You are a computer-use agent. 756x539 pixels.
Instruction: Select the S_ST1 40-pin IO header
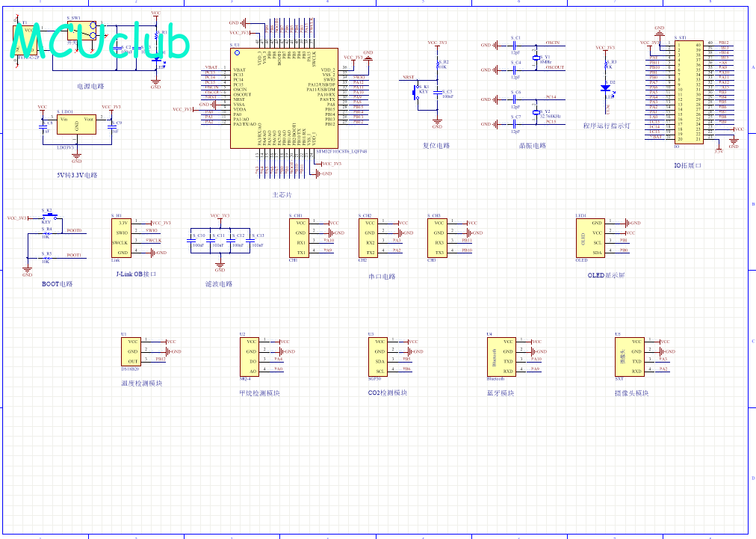pyautogui.click(x=690, y=92)
